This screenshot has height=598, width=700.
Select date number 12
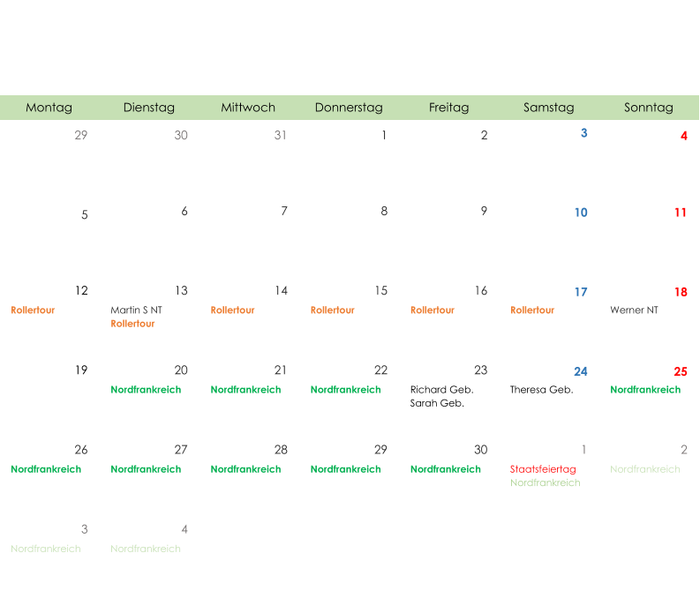(81, 291)
